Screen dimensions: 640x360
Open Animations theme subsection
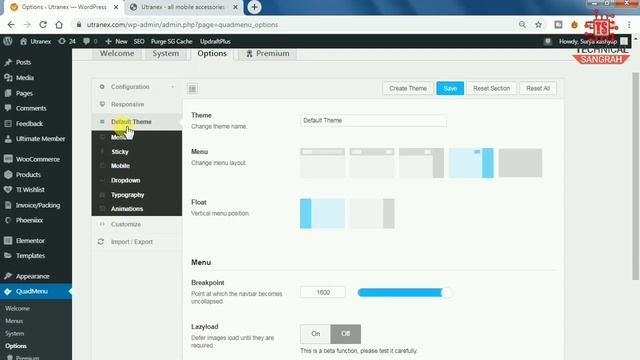(127, 209)
